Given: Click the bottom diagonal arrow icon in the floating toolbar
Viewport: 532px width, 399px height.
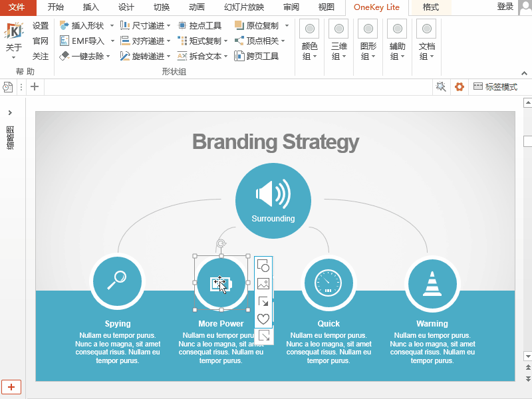Looking at the screenshot, I should tap(263, 336).
